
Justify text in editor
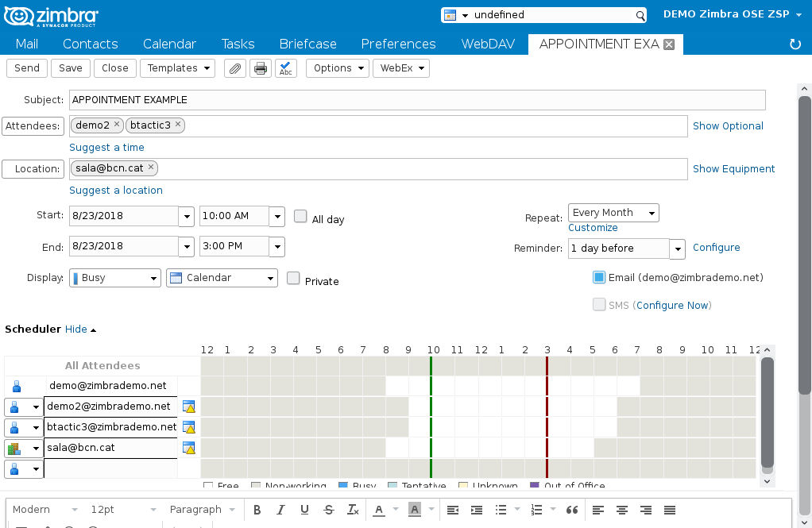click(x=670, y=510)
